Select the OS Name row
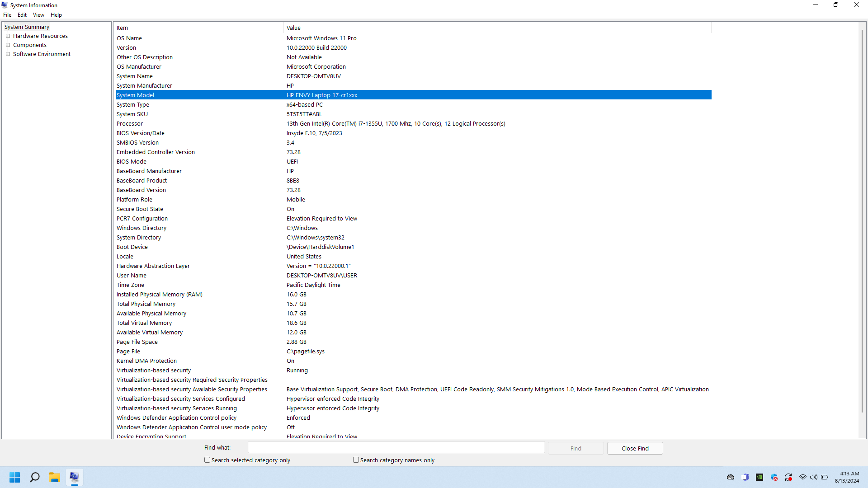Viewport: 868px width, 488px height. pyautogui.click(x=413, y=38)
